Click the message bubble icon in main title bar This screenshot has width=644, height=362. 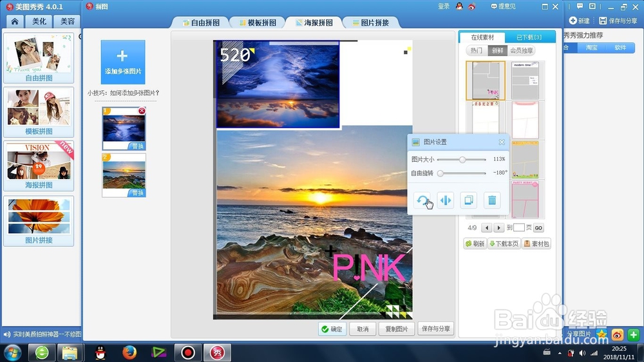point(580,6)
